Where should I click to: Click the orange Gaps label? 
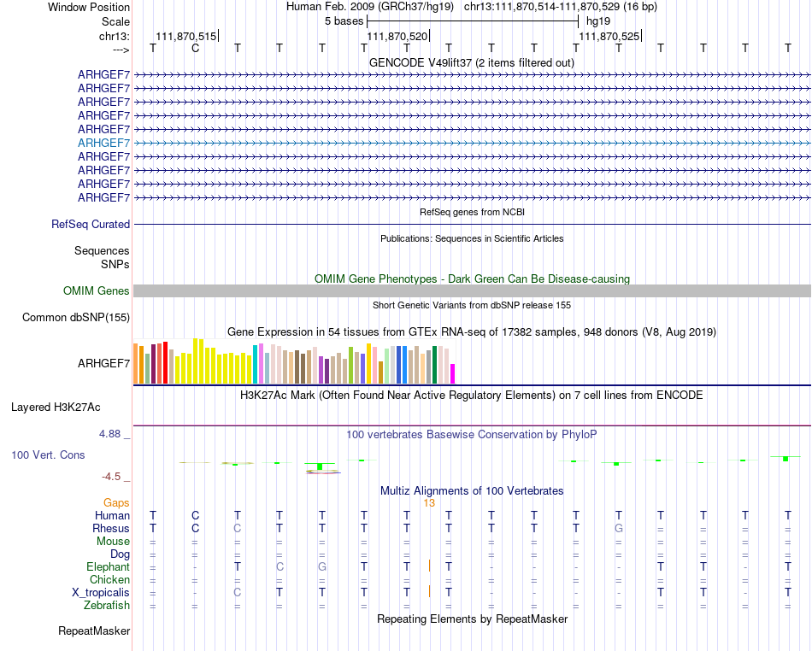pyautogui.click(x=116, y=502)
